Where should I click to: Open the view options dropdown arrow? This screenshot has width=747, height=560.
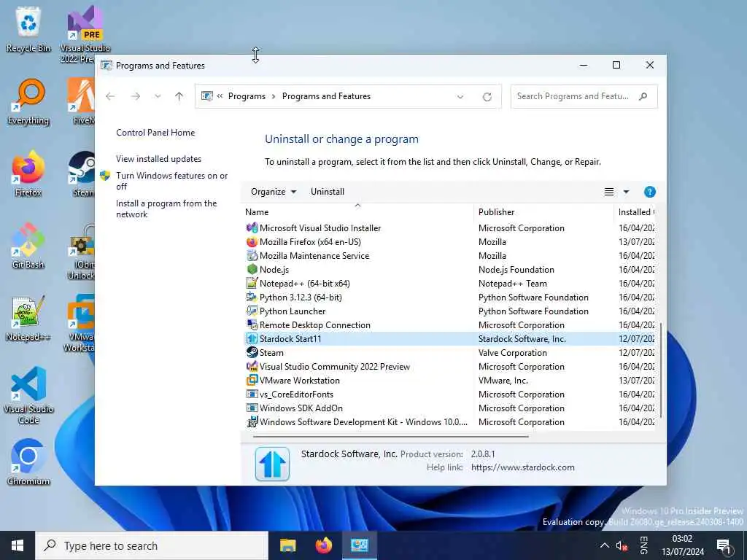(x=626, y=192)
